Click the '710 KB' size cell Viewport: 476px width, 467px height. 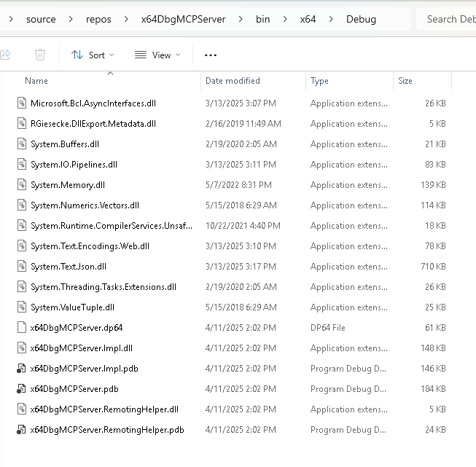pyautogui.click(x=433, y=267)
